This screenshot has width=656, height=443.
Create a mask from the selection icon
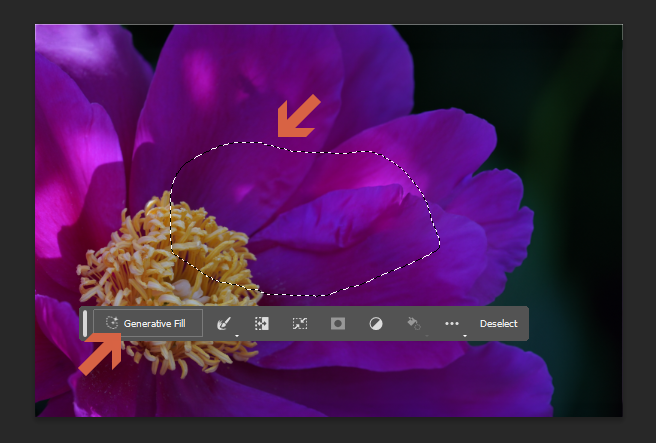click(x=338, y=323)
